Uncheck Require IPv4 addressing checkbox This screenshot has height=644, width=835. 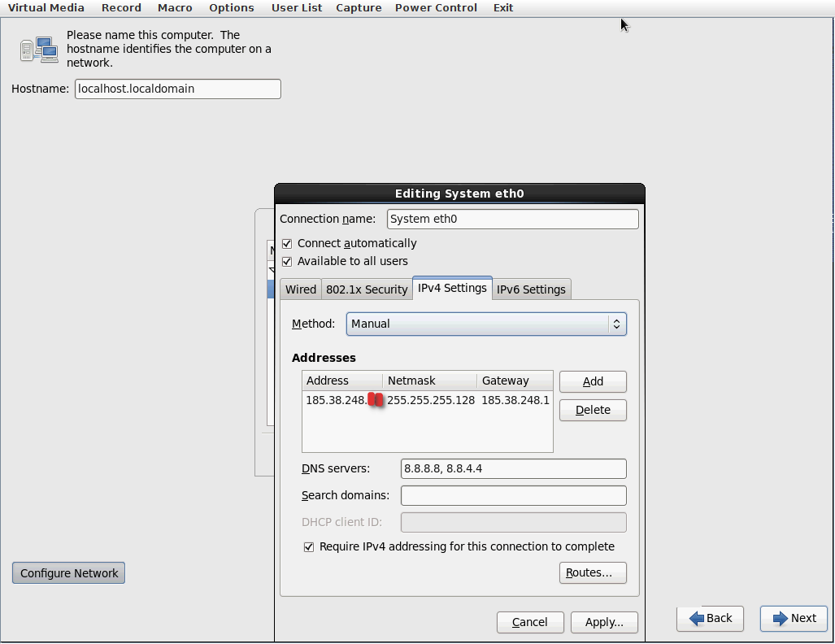click(309, 547)
